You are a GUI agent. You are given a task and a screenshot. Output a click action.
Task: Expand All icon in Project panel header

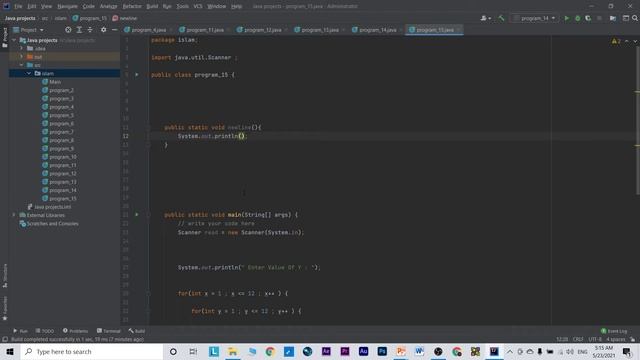point(79,30)
